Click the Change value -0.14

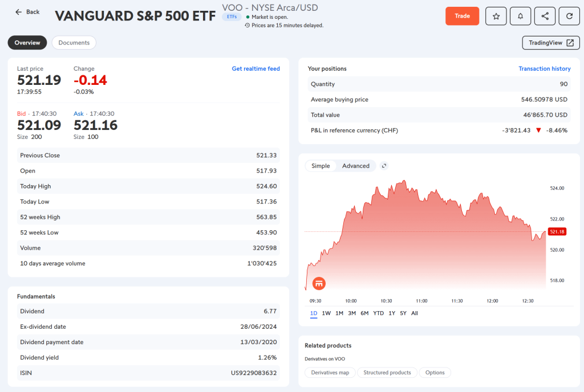[x=90, y=80]
